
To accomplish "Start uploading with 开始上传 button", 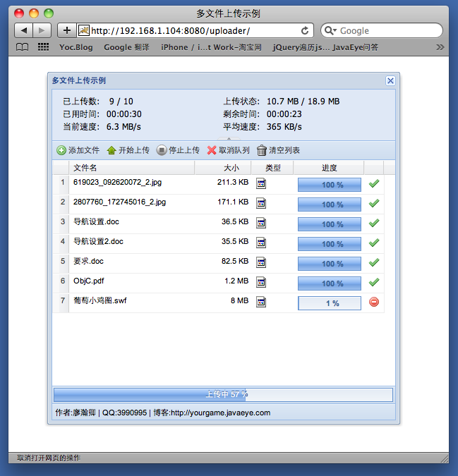I will coord(128,150).
